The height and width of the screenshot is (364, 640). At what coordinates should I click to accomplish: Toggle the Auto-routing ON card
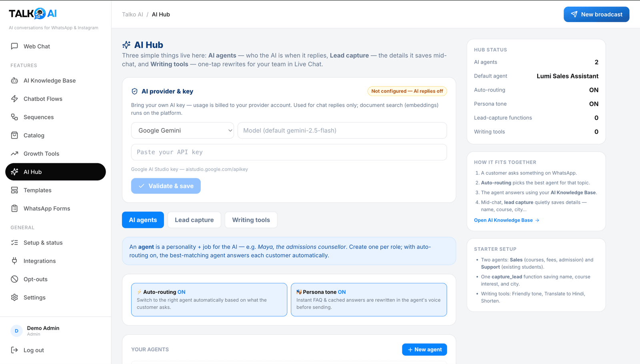coord(209,300)
